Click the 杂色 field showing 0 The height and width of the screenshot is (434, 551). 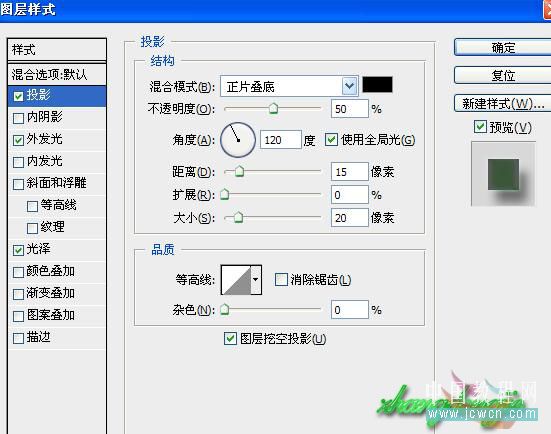point(349,310)
